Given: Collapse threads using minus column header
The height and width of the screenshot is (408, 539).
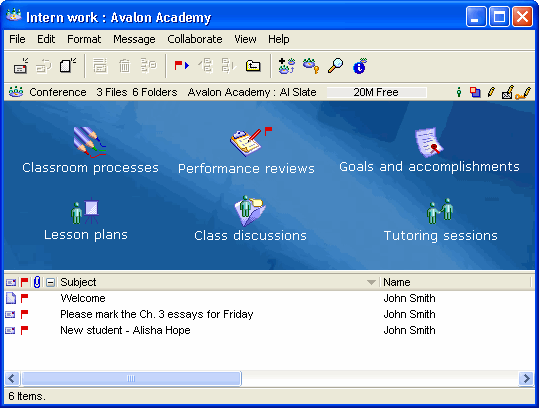Looking at the screenshot, I should 51,283.
